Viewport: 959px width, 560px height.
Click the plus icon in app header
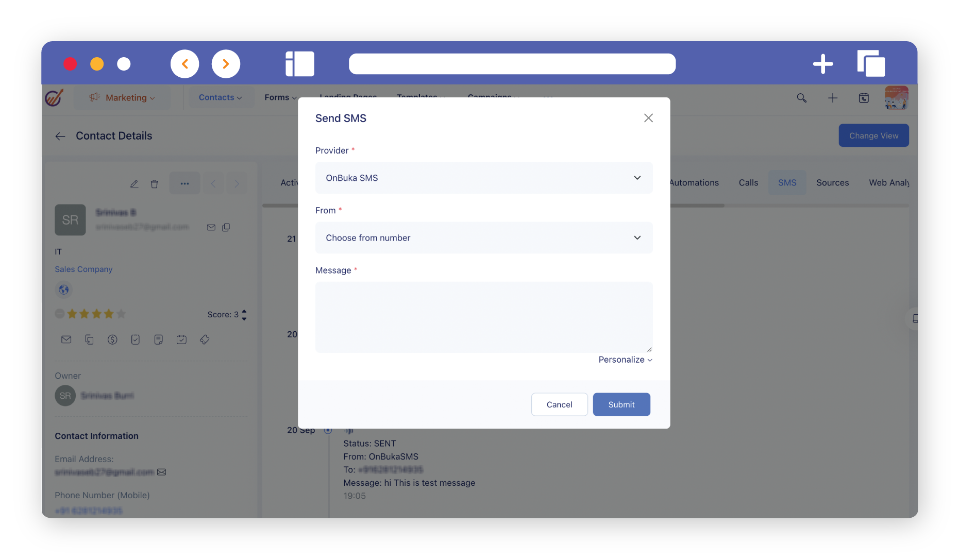pos(833,98)
